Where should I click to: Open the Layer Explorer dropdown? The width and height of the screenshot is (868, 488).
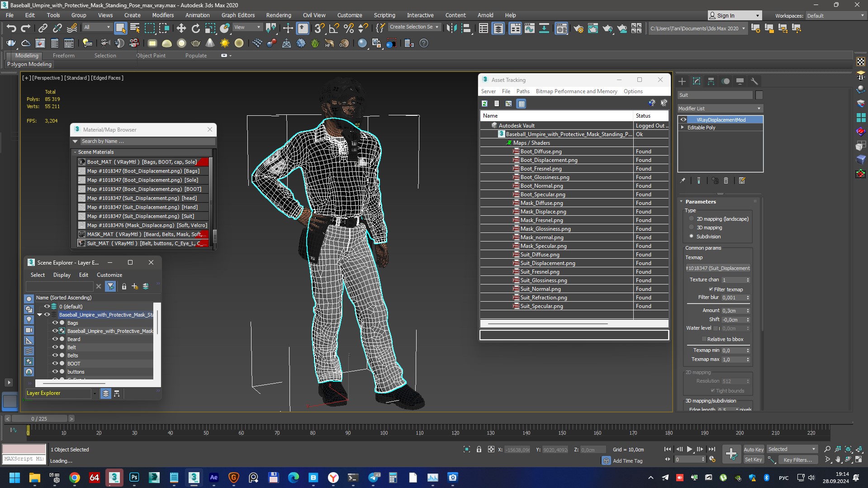pos(95,393)
